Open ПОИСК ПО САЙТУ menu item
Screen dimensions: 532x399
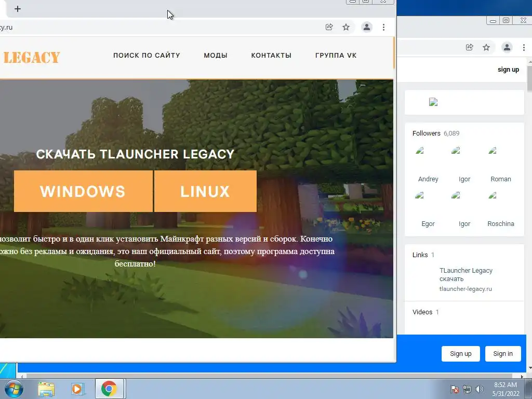(147, 55)
